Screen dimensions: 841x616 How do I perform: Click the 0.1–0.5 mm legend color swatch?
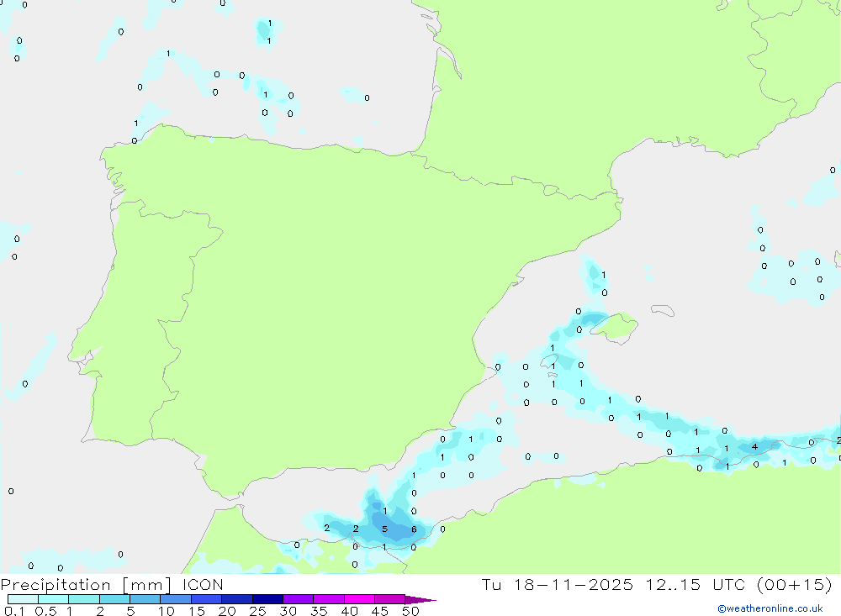tap(23, 599)
